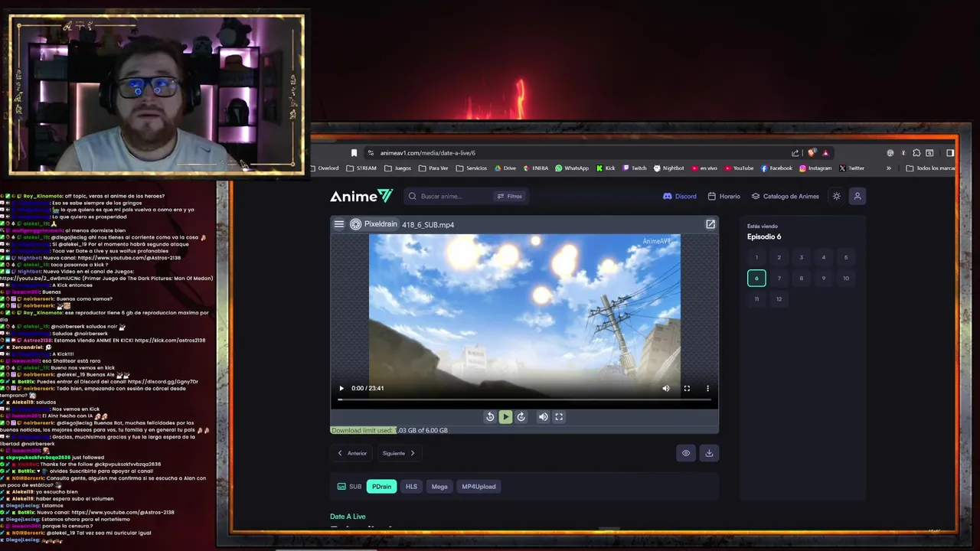This screenshot has height=551, width=980.
Task: Select highlighted episode 6
Action: (x=756, y=278)
